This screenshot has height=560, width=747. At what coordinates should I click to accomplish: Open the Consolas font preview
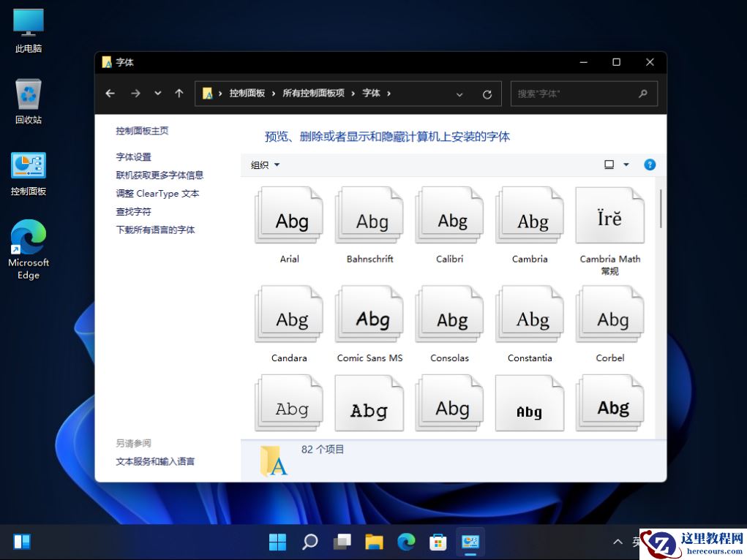point(448,314)
